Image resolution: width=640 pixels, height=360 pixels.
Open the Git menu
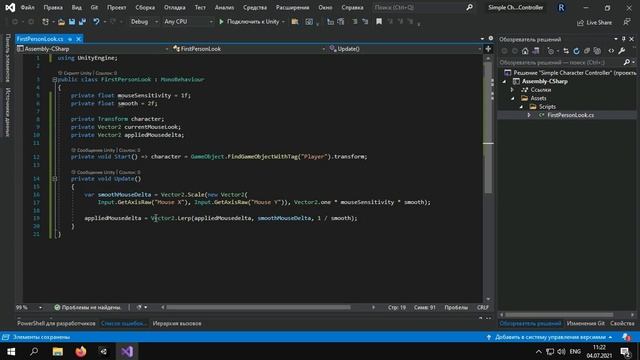coord(94,7)
